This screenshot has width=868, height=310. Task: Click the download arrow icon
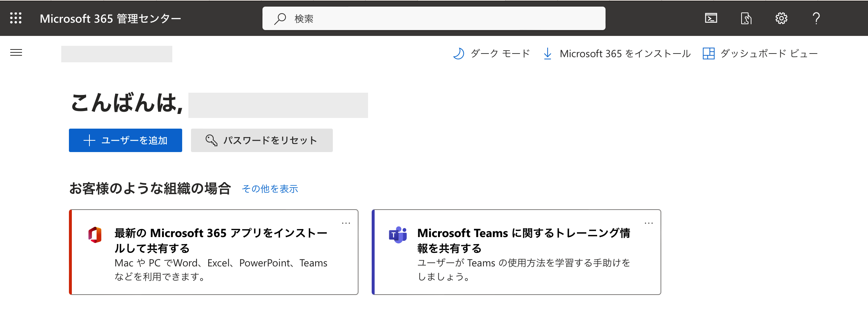pos(548,53)
